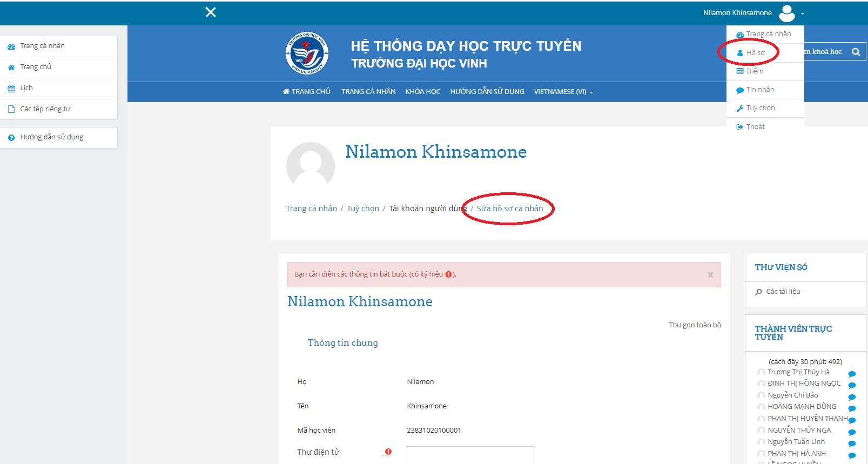Open profile of NGUYỄN THÚY NGA

(799, 431)
